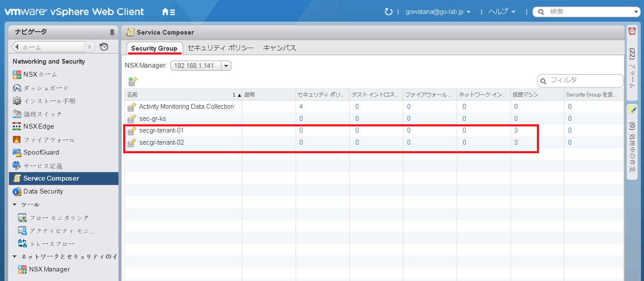The height and width of the screenshot is (281, 644).
Task: Click the secgr-tenant-02 group icon
Action: [x=132, y=142]
